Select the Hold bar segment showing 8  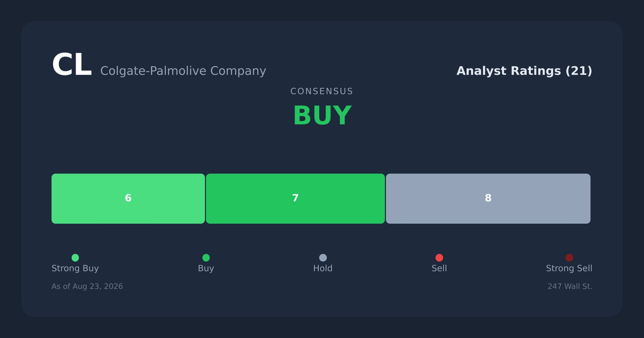point(488,198)
